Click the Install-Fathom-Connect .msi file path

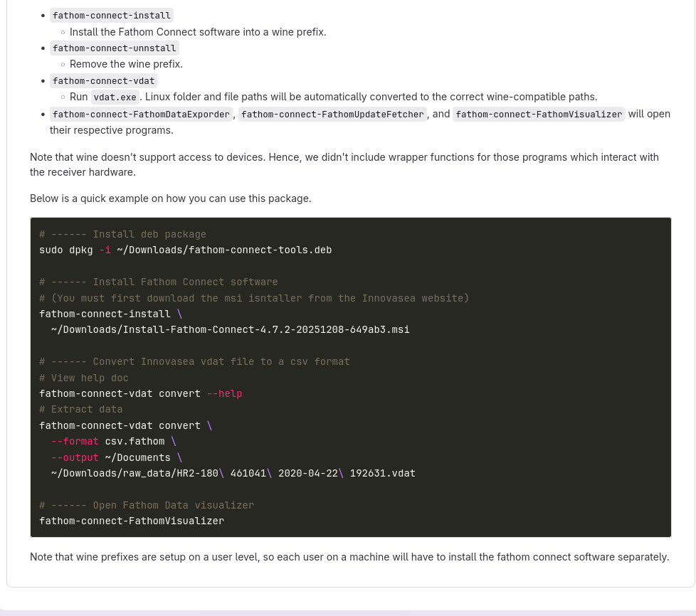click(230, 329)
